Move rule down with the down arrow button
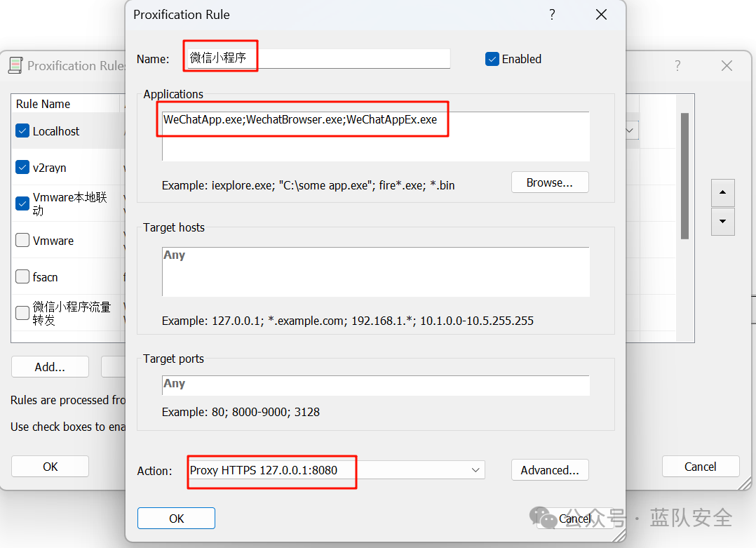Screen dimensions: 756x548 click(x=723, y=222)
